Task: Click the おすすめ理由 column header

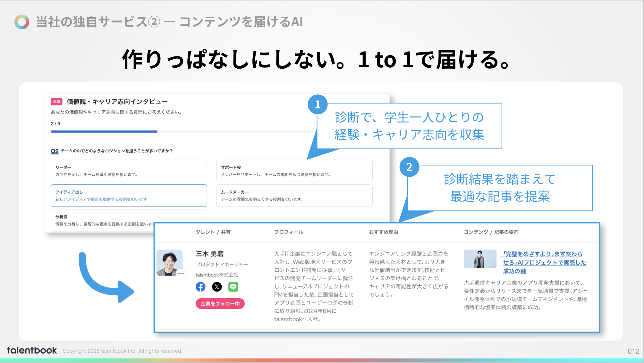Action: coord(384,232)
